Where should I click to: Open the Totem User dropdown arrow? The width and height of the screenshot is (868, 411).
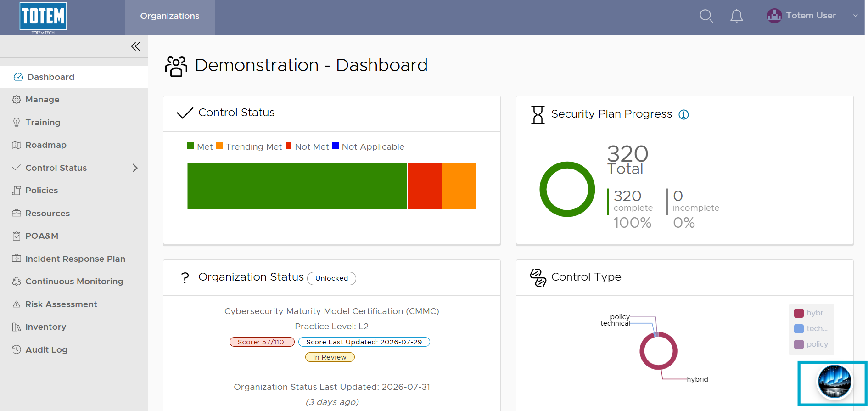[x=855, y=16]
